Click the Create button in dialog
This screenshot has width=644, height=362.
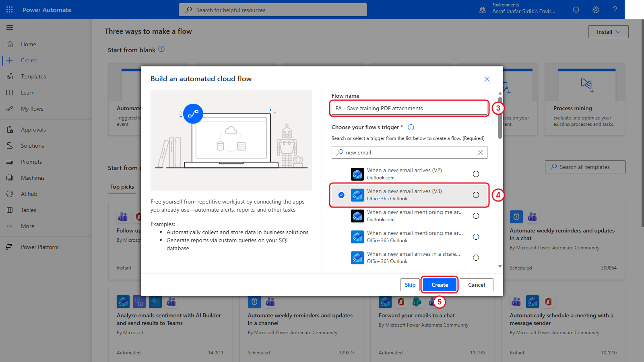[x=440, y=285]
